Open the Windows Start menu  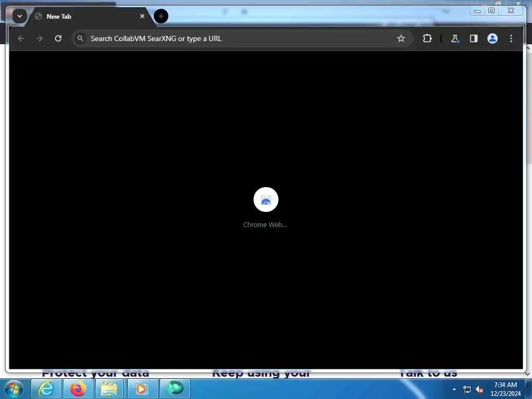[x=14, y=389]
